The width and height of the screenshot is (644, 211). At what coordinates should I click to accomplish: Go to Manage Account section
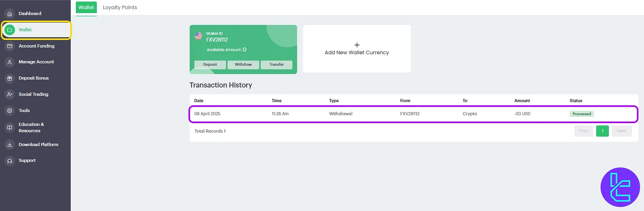pyautogui.click(x=36, y=62)
